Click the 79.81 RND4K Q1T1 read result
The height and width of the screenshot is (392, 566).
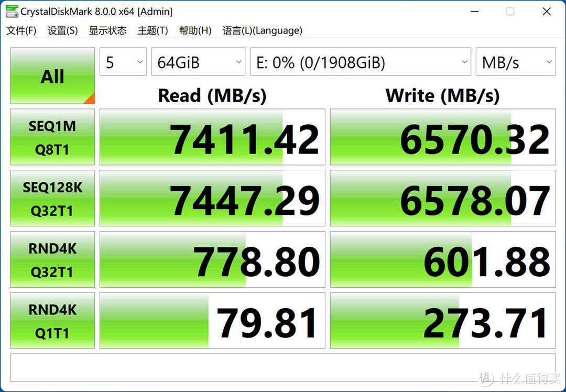click(x=212, y=321)
